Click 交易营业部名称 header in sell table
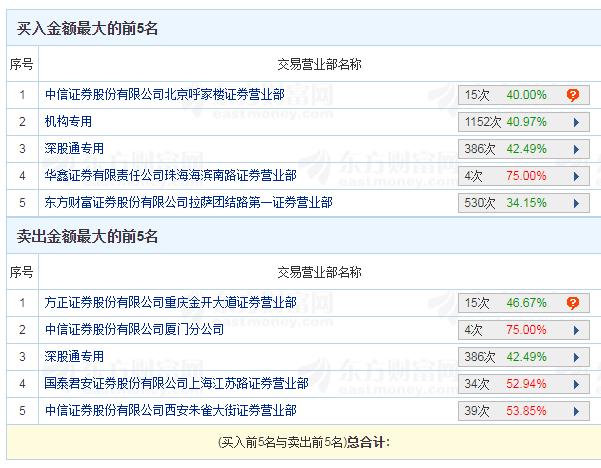This screenshot has height=468, width=601. [x=319, y=273]
